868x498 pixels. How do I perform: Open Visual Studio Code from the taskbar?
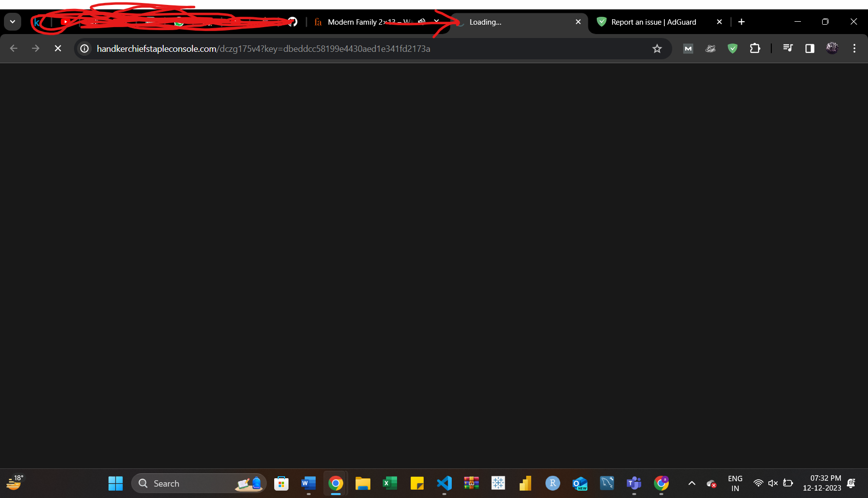point(444,483)
